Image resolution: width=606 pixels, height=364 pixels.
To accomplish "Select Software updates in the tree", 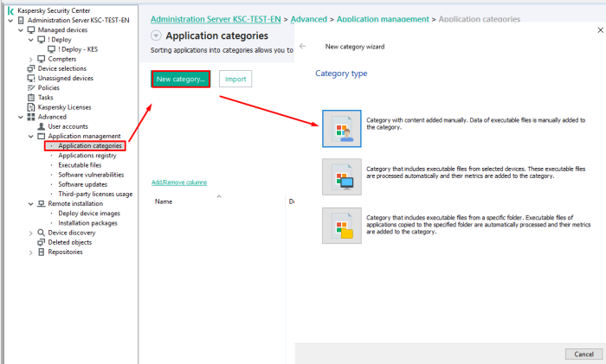I will 83,184.
